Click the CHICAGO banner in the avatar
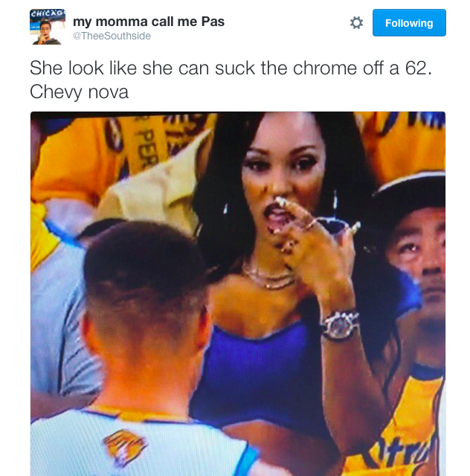The image size is (470, 476). [x=48, y=13]
